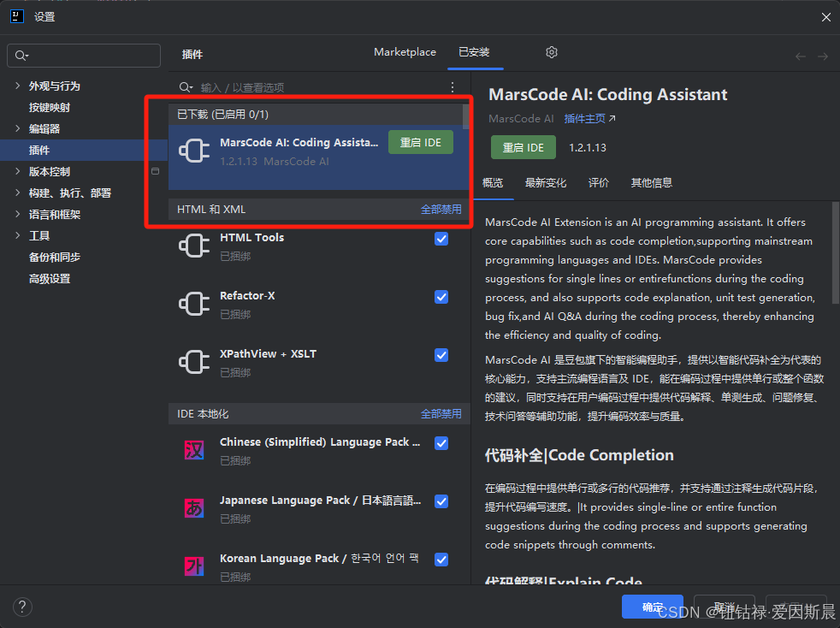Viewport: 840px width, 628px height.
Task: Click the magnifier icon in settings search
Action: tap(21, 56)
